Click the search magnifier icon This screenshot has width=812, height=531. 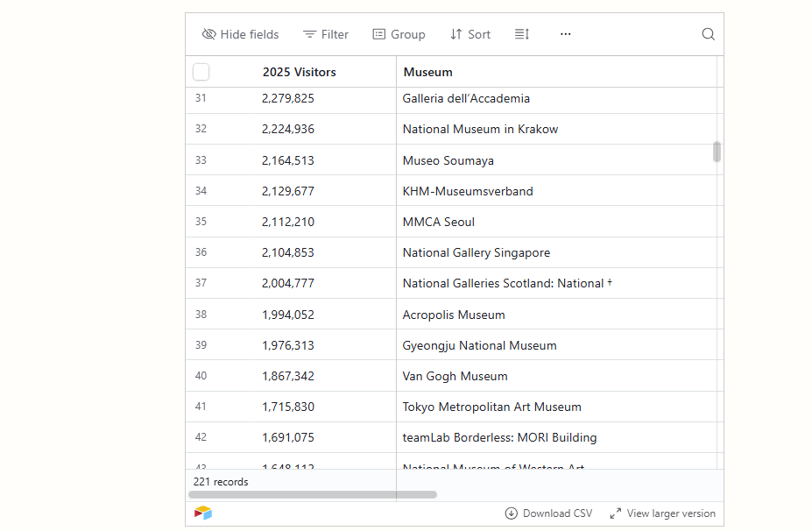pos(708,34)
